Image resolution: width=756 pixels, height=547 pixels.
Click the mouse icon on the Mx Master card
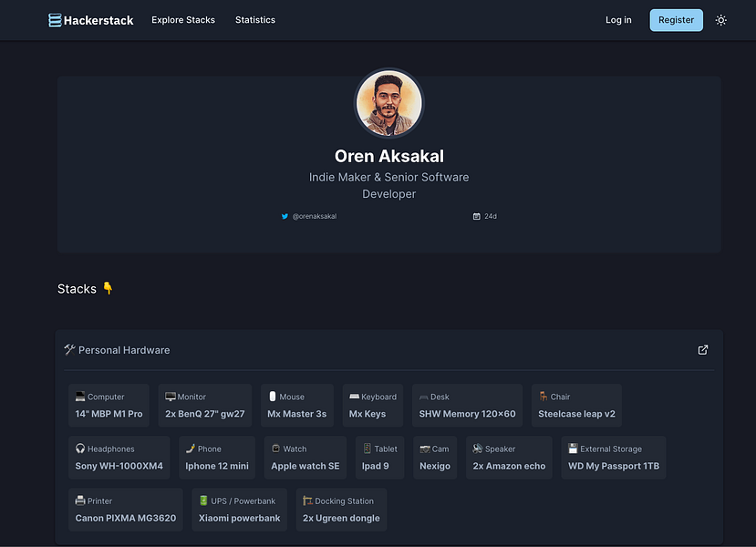tap(274, 396)
